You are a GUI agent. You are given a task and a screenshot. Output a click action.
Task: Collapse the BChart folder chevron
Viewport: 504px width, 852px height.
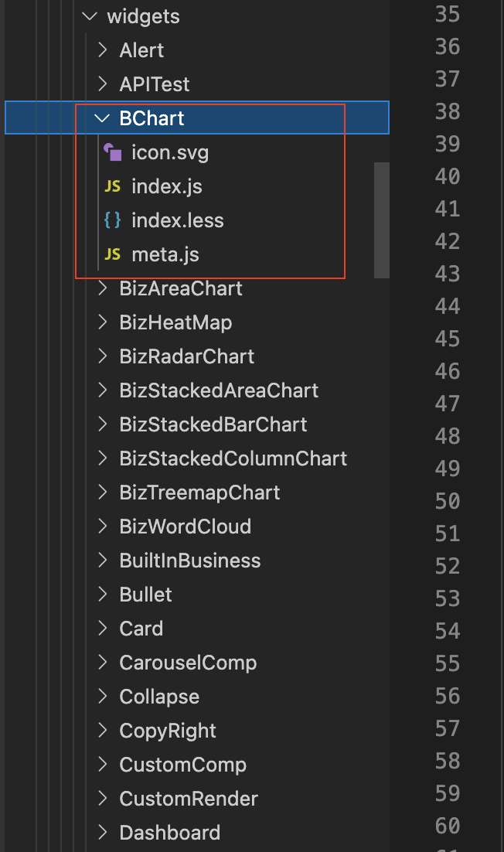click(102, 118)
